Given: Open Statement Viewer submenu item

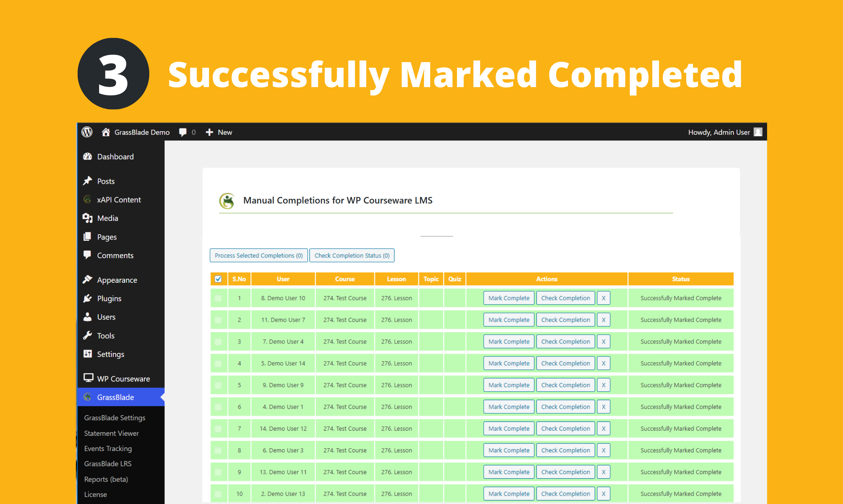Looking at the screenshot, I should tap(111, 433).
